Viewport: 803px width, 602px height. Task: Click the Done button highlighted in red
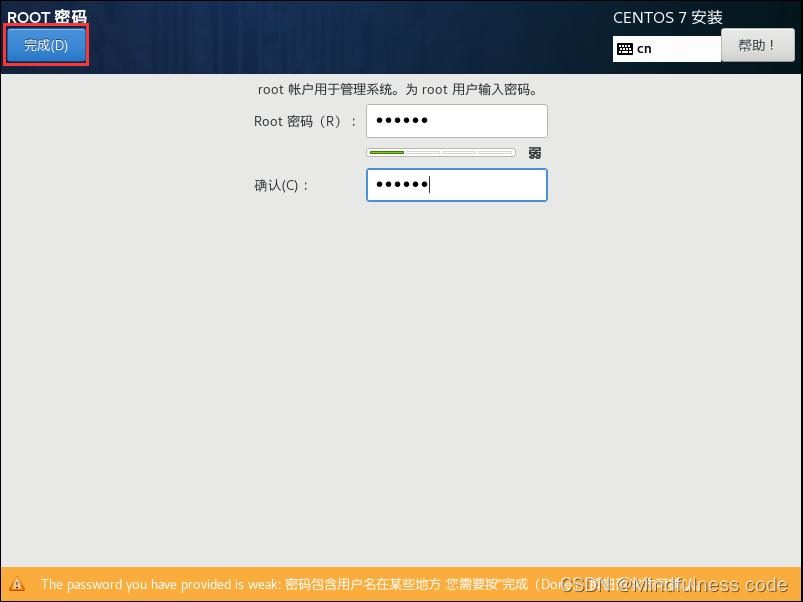44,45
